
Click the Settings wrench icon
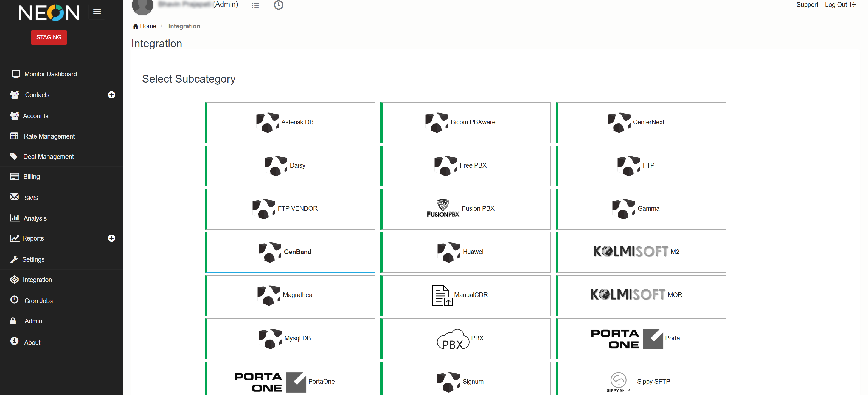[x=14, y=259]
